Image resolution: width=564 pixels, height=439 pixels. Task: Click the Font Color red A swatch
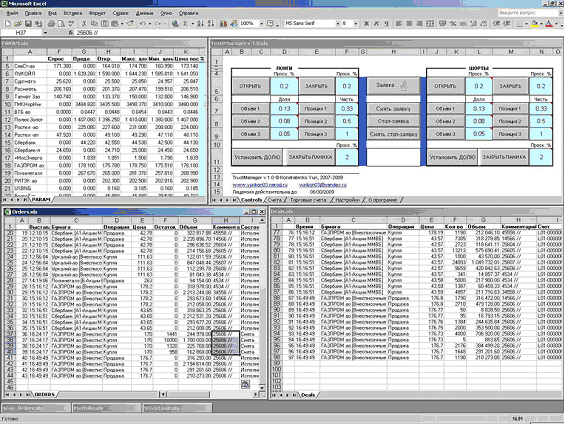click(x=549, y=24)
